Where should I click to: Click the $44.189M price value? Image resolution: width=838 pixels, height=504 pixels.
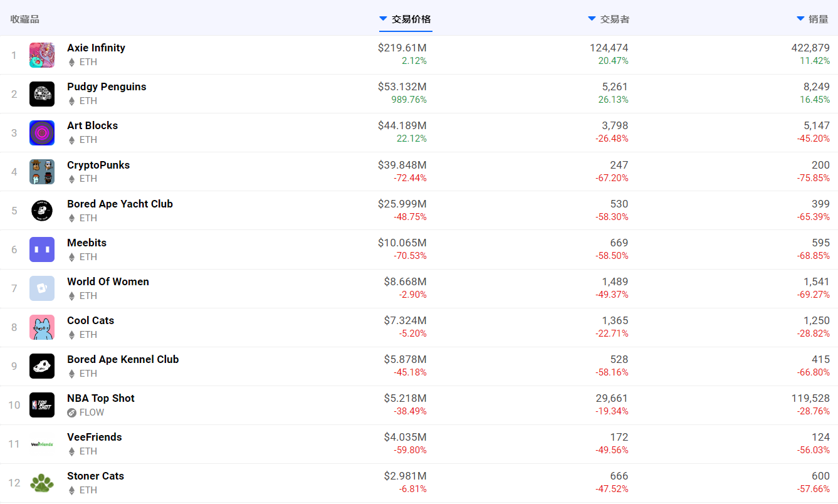[402, 125]
